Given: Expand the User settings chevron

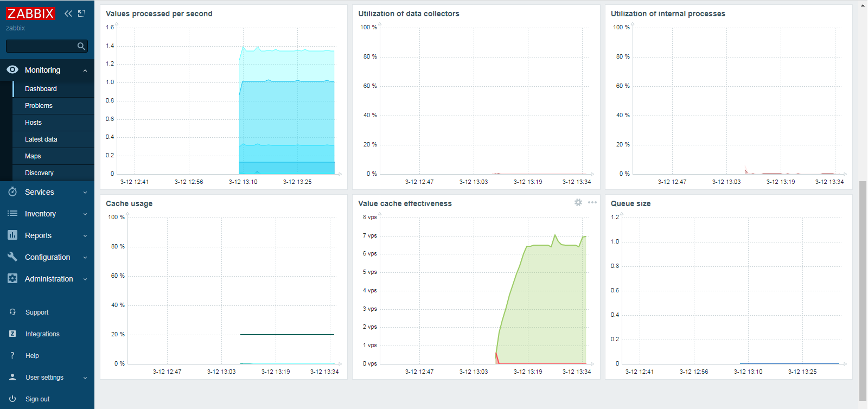Looking at the screenshot, I should (85, 378).
